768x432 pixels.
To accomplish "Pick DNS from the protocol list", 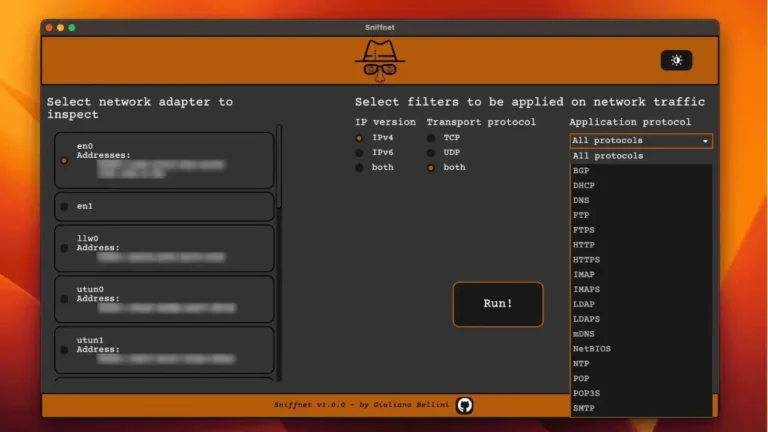I will pos(641,200).
